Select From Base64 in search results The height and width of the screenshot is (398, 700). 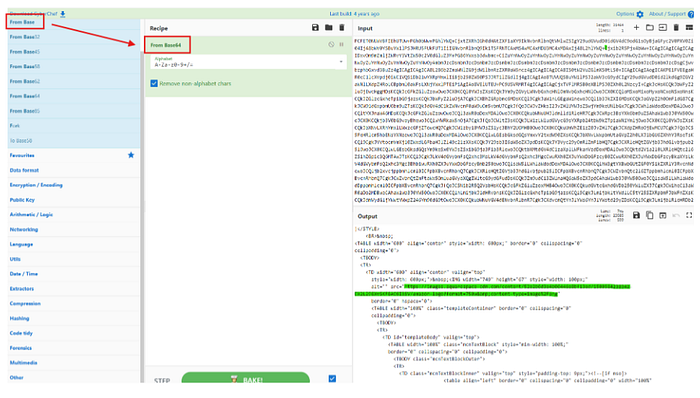click(74, 96)
